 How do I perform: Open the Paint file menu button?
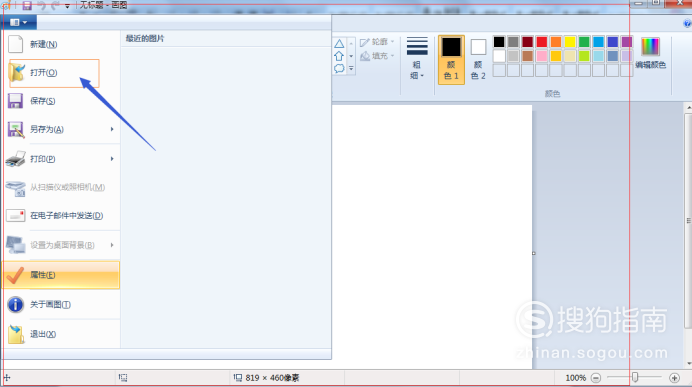(x=19, y=22)
